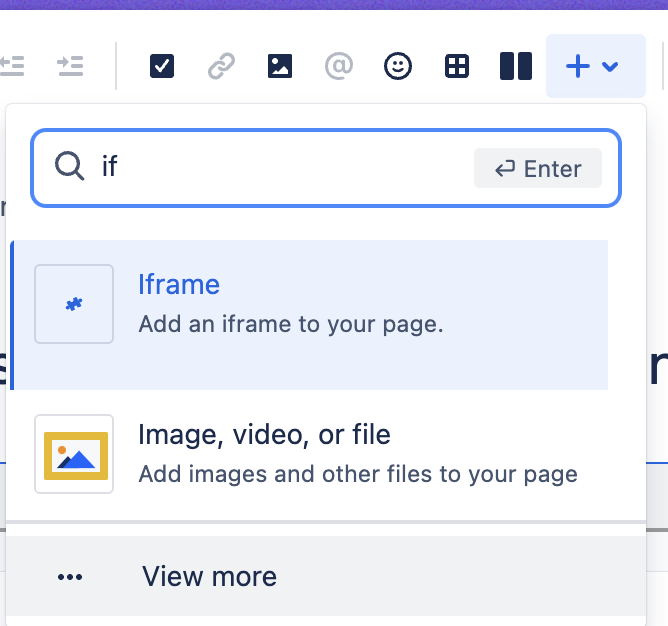The width and height of the screenshot is (668, 626).
Task: Click the two-column layouts icon
Action: (515, 66)
